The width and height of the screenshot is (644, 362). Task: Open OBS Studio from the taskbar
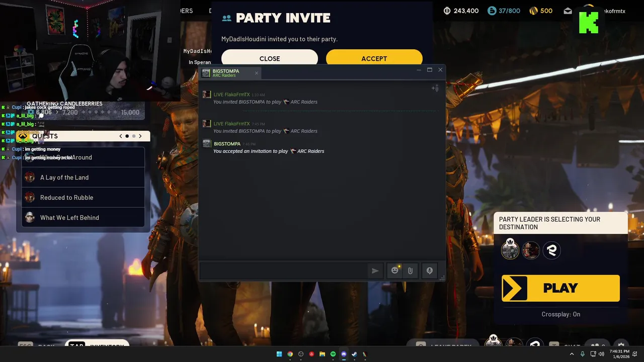coord(301,354)
